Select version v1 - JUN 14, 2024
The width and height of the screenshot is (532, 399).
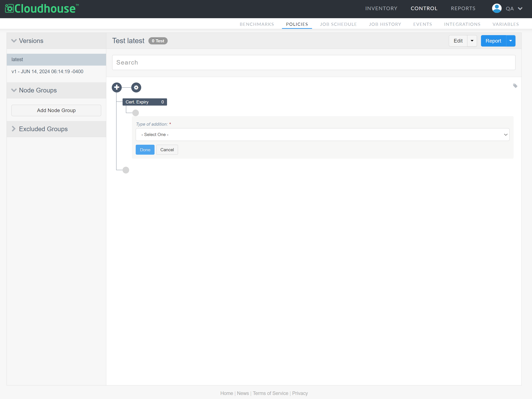click(x=56, y=72)
